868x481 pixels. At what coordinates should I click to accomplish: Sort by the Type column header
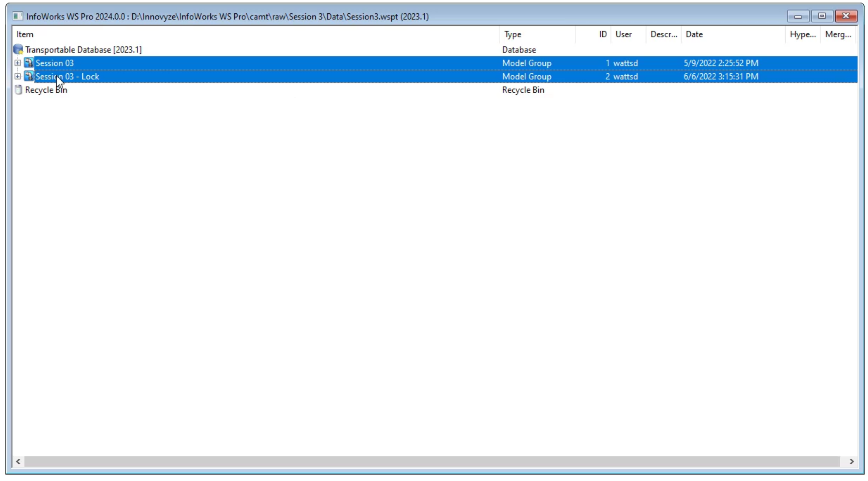(x=538, y=35)
